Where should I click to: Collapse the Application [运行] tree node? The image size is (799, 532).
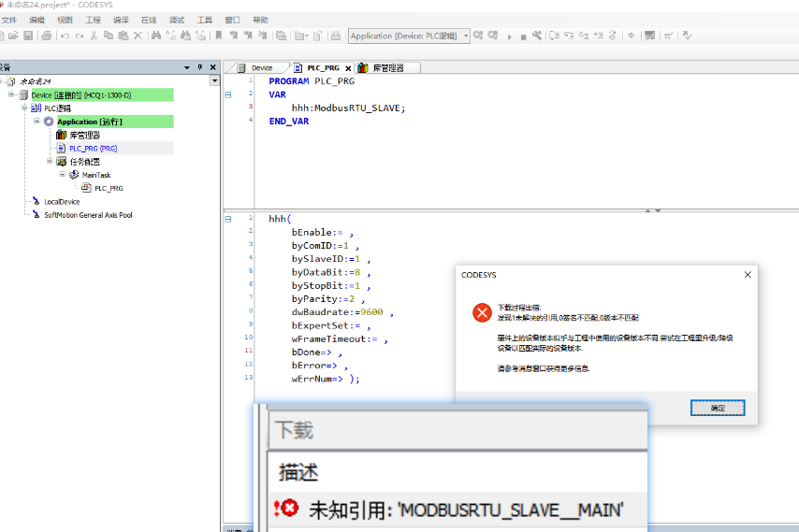[x=37, y=122]
